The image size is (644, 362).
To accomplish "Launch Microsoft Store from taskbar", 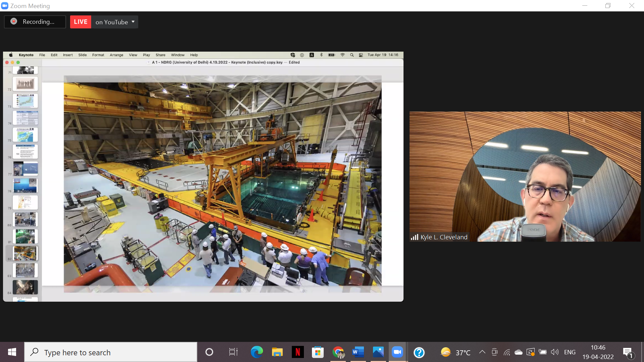I will click(318, 352).
